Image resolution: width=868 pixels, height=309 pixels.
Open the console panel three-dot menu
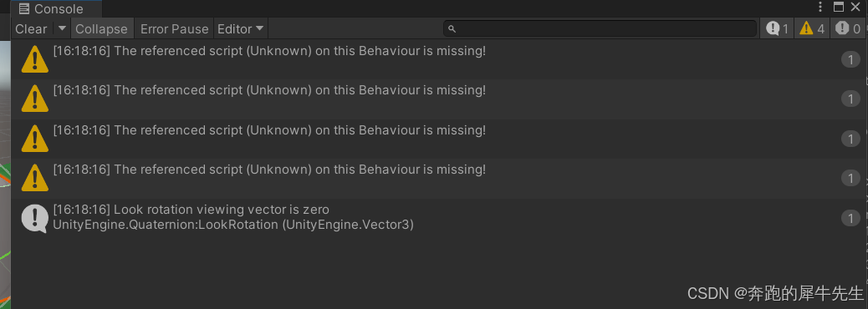(820, 8)
